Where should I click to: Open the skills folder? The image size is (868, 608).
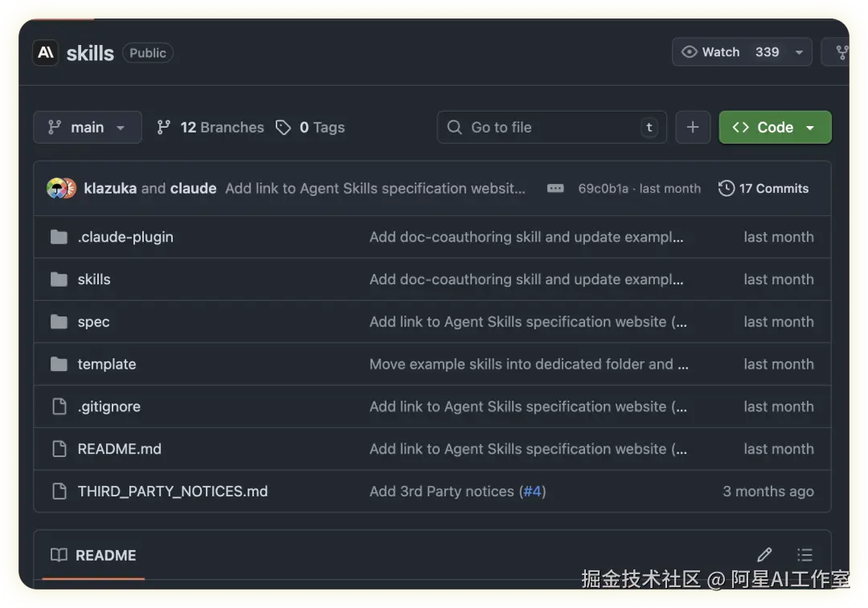coord(94,280)
